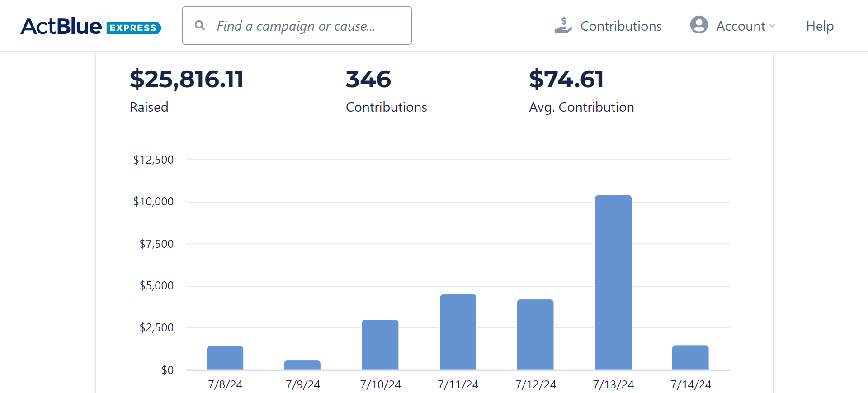Click the search magnifier icon
Image resolution: width=868 pixels, height=393 pixels.
(199, 25)
